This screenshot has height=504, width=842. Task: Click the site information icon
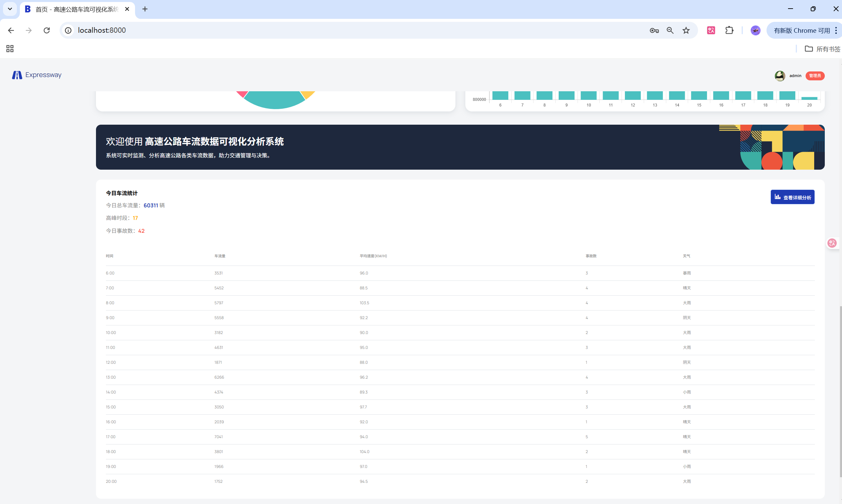(68, 30)
